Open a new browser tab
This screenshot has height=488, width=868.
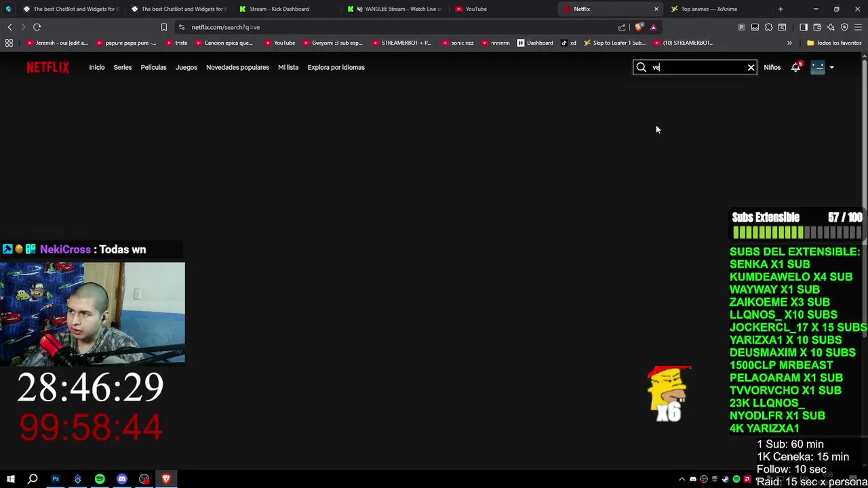click(781, 9)
